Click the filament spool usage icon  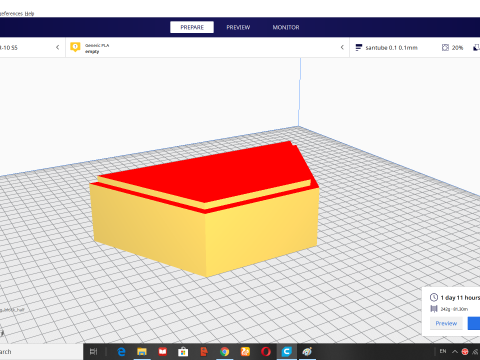(x=434, y=309)
